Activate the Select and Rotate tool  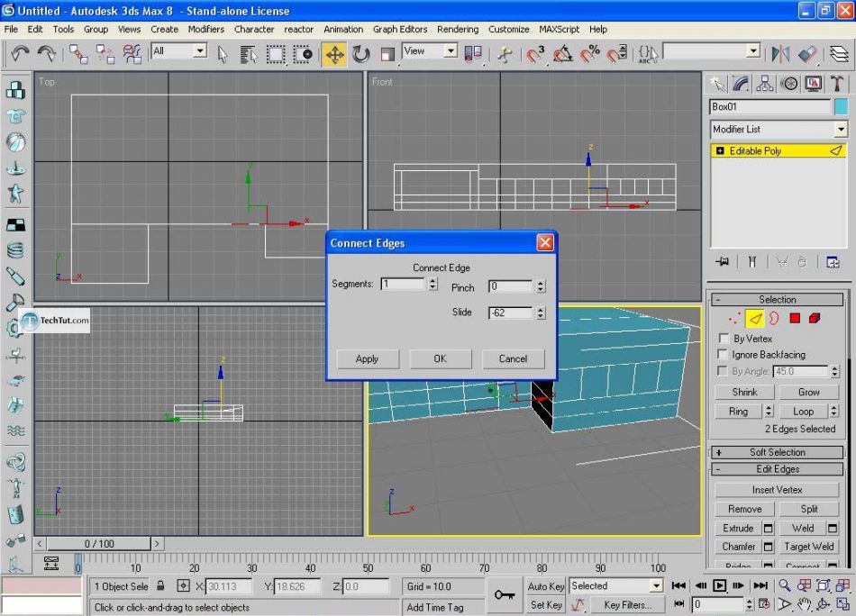point(360,54)
